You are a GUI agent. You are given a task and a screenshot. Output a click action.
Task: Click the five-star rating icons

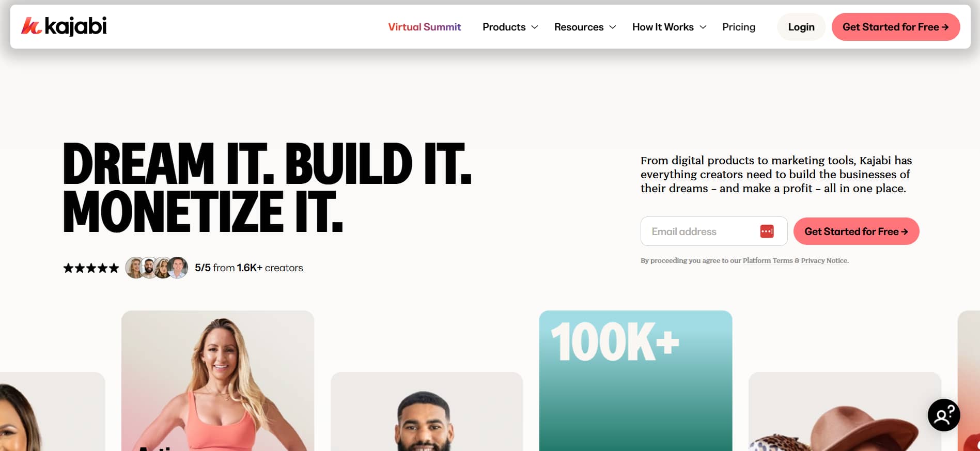[x=91, y=268]
